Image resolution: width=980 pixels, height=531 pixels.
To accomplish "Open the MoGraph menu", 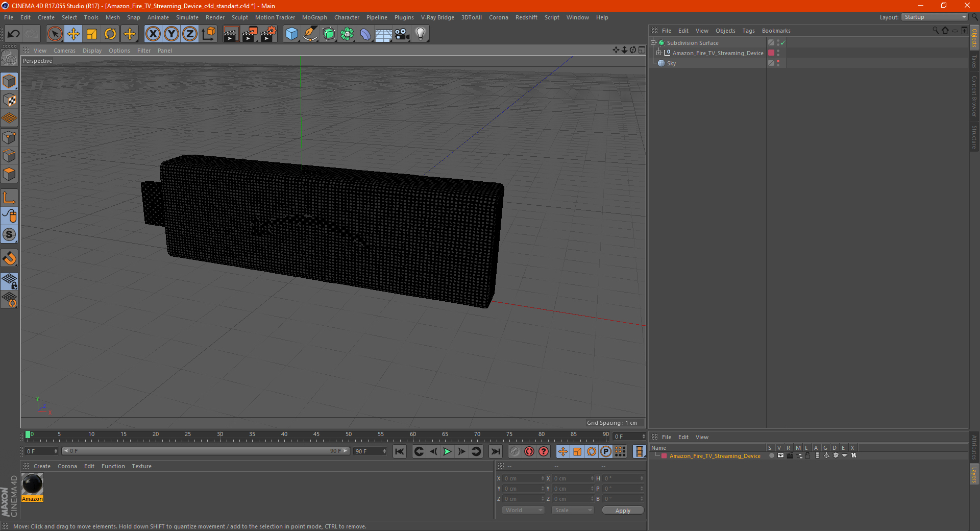I will coord(314,17).
